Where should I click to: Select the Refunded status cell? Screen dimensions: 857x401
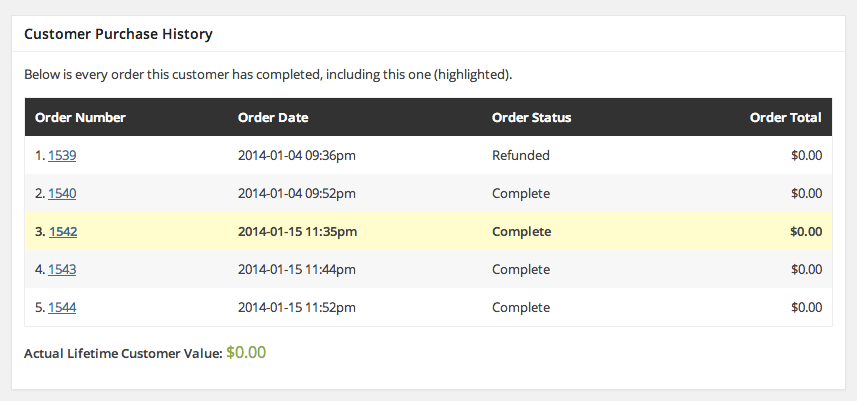[x=521, y=156]
